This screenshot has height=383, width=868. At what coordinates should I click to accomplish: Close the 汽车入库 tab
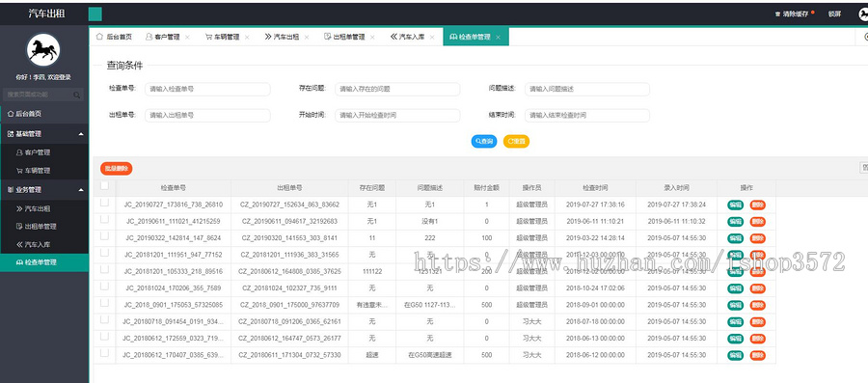click(432, 37)
